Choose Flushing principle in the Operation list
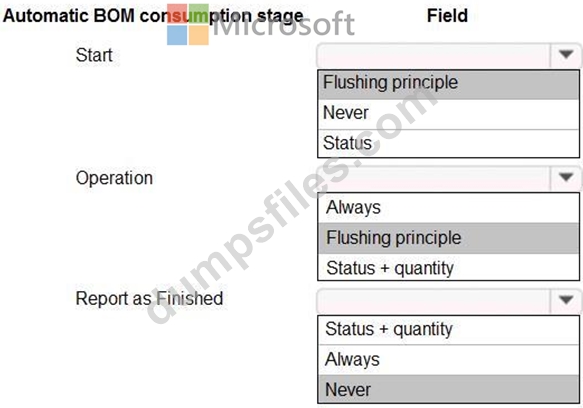This screenshot has height=408, width=583. [x=448, y=238]
